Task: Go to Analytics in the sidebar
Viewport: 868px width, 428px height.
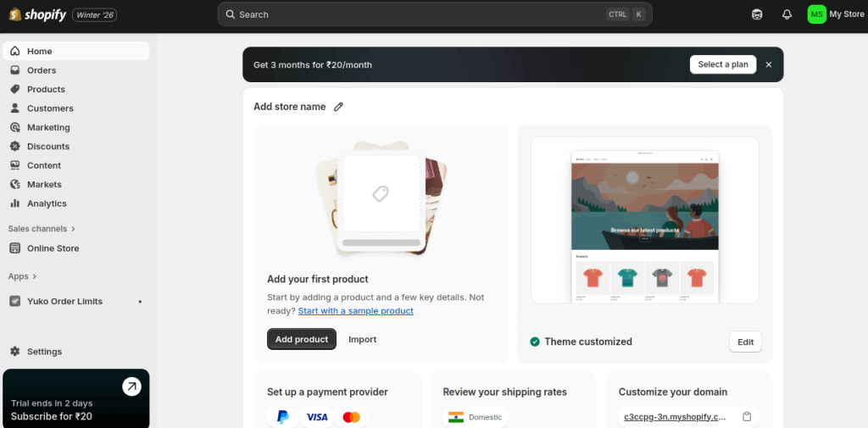Action: (47, 203)
